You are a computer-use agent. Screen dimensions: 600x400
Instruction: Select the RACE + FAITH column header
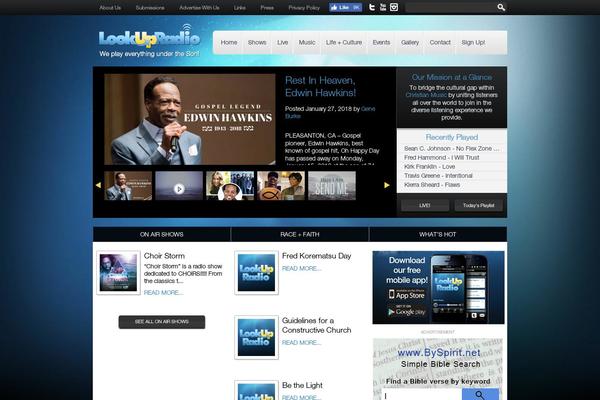tap(300, 234)
